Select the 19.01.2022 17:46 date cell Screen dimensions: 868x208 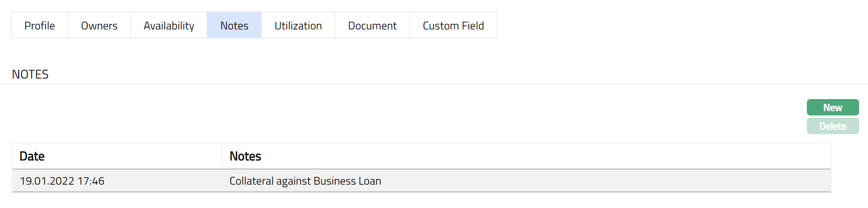(62, 181)
